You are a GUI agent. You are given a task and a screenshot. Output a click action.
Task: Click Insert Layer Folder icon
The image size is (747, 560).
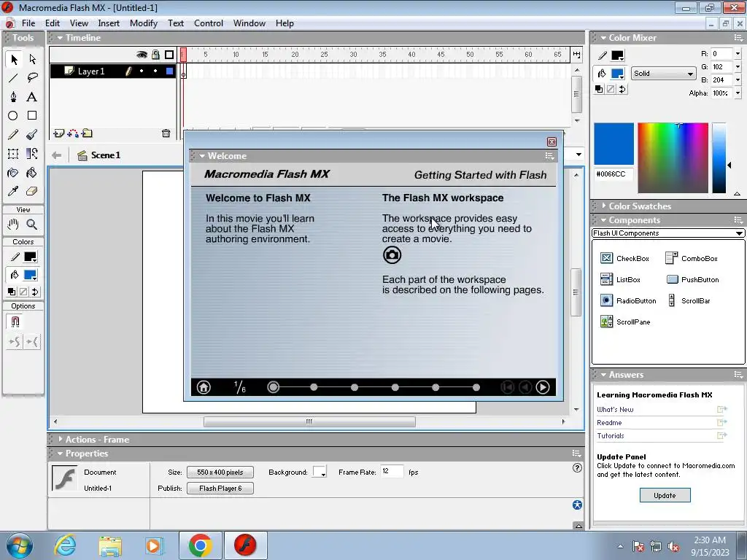click(x=87, y=133)
